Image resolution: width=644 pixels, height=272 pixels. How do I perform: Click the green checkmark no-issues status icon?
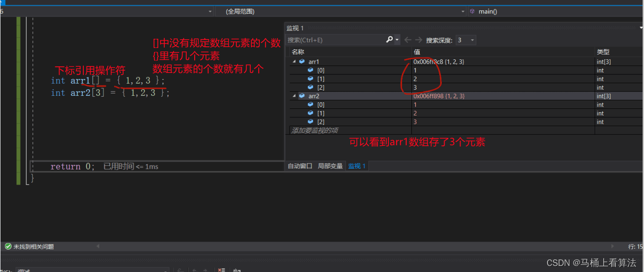pyautogui.click(x=8, y=246)
